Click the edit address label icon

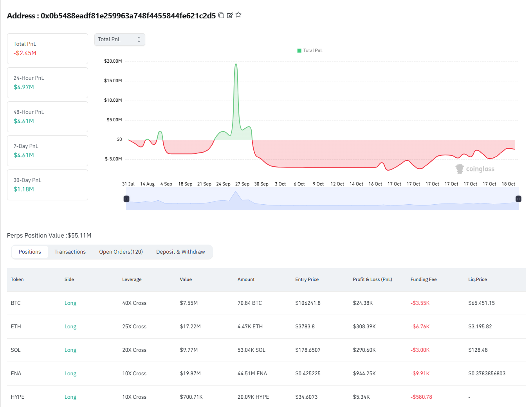[230, 15]
